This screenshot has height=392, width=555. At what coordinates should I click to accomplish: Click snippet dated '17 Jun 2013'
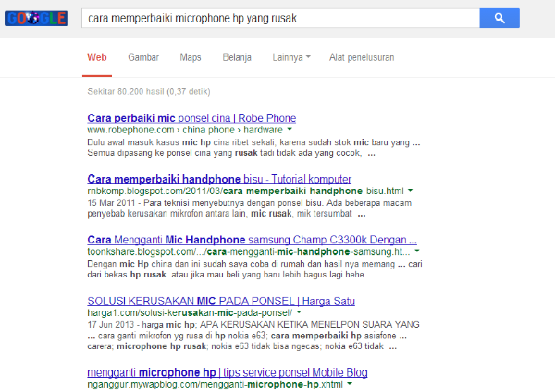point(253,335)
